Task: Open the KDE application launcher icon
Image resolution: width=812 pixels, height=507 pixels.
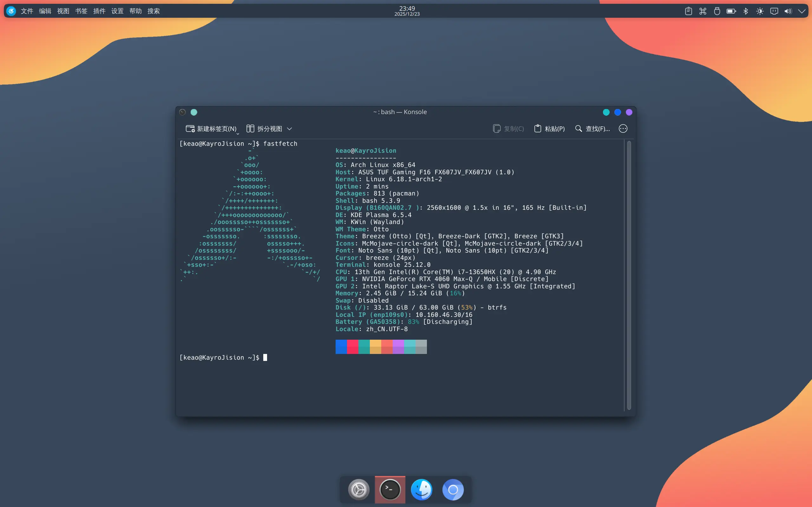Action: [x=11, y=11]
